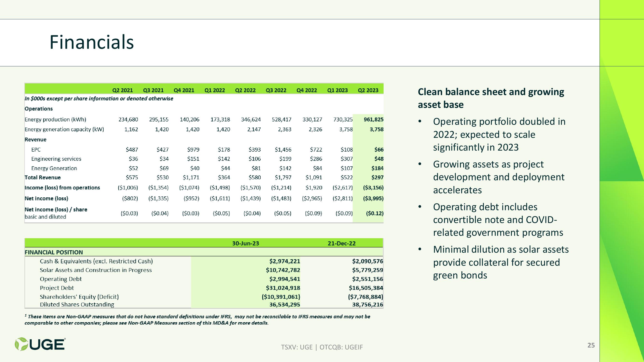Click the units note about $000s
Screen dimensions: 644x362
[99, 99]
